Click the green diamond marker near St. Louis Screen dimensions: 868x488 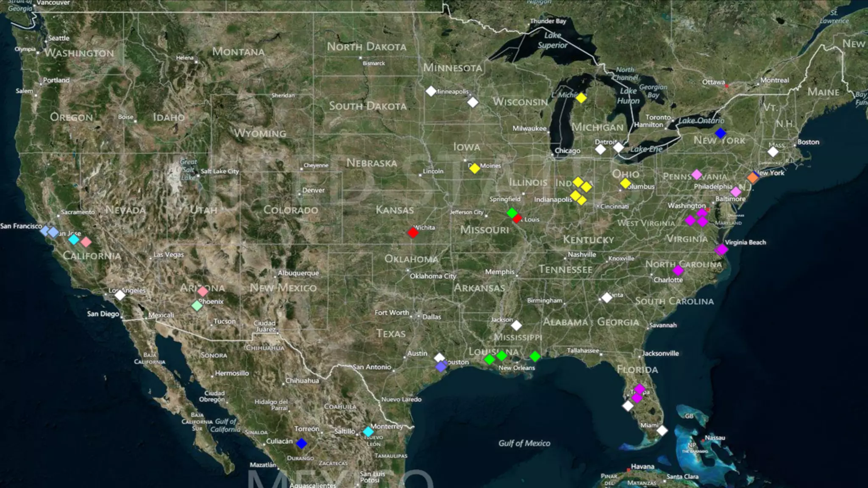coord(512,213)
